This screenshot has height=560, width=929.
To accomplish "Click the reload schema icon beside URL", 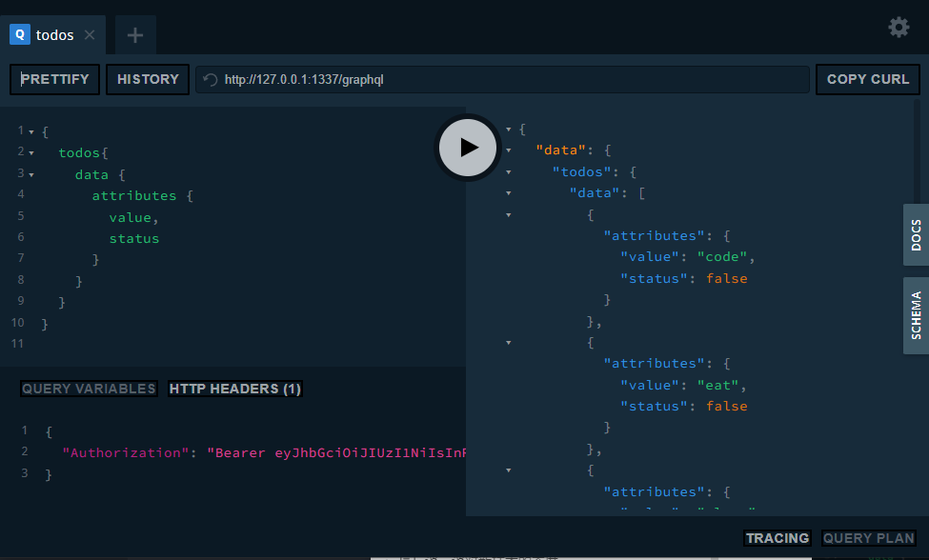I will click(211, 80).
